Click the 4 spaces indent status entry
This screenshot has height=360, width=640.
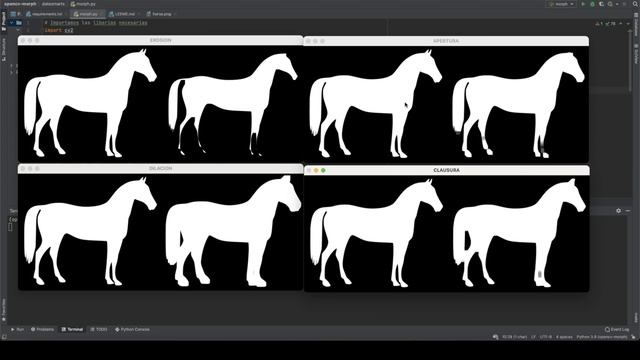(564, 337)
